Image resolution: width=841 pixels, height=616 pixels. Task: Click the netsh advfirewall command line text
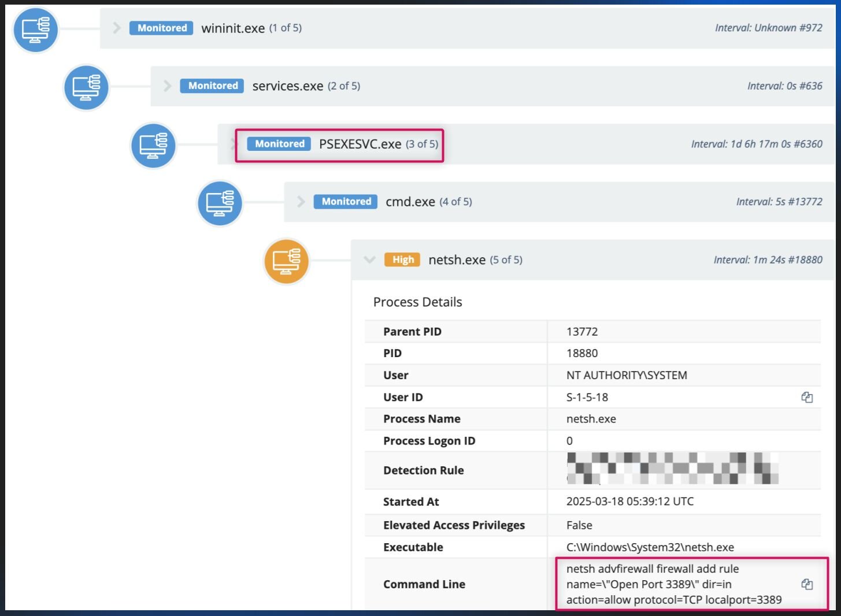point(674,584)
